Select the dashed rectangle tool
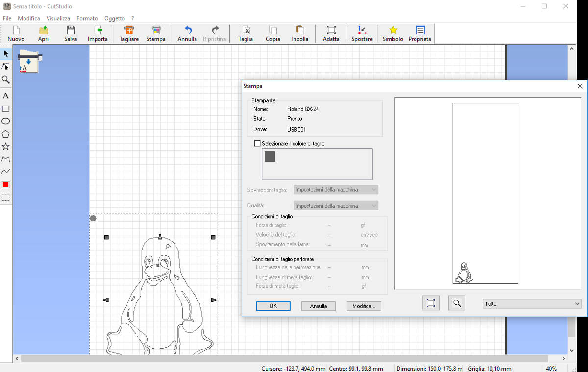 (x=6, y=198)
